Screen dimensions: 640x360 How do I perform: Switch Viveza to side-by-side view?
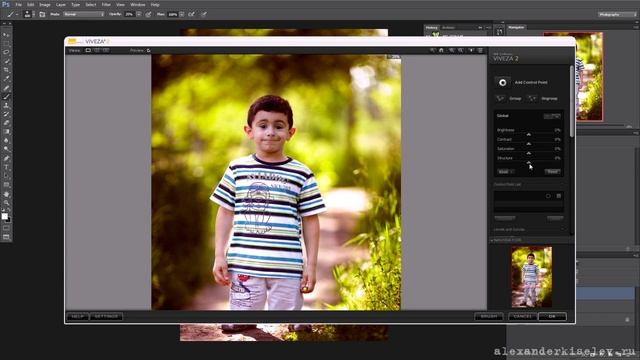coord(106,50)
